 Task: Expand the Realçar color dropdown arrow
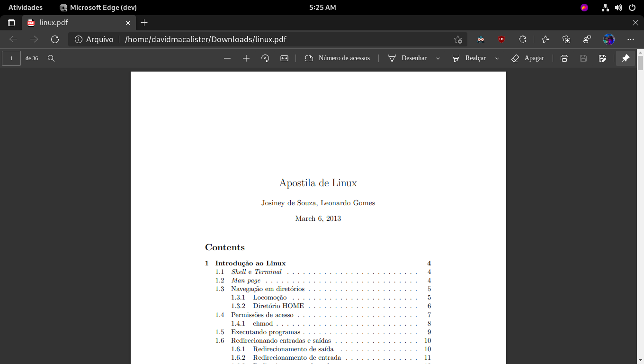pos(497,58)
